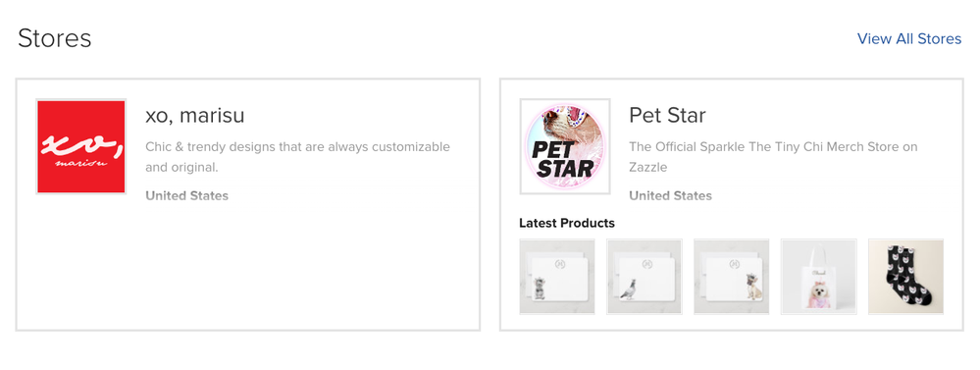The width and height of the screenshot is (980, 370).
Task: Open the Pet Star store title
Action: (x=667, y=116)
